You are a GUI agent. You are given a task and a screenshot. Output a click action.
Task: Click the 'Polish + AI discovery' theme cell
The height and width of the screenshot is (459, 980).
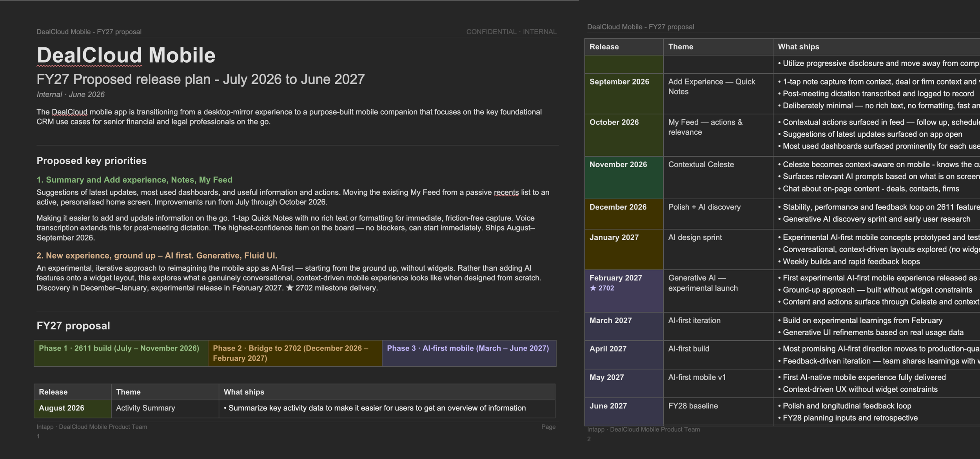point(718,214)
